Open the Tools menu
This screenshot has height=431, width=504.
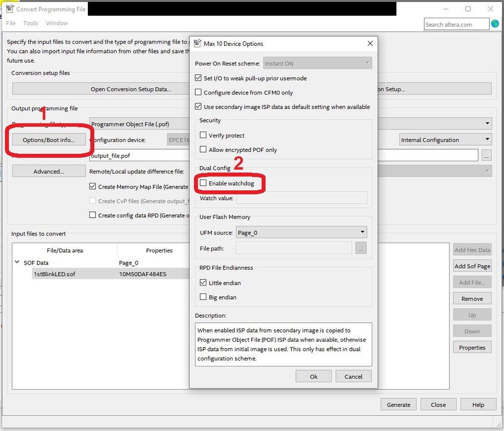[31, 23]
